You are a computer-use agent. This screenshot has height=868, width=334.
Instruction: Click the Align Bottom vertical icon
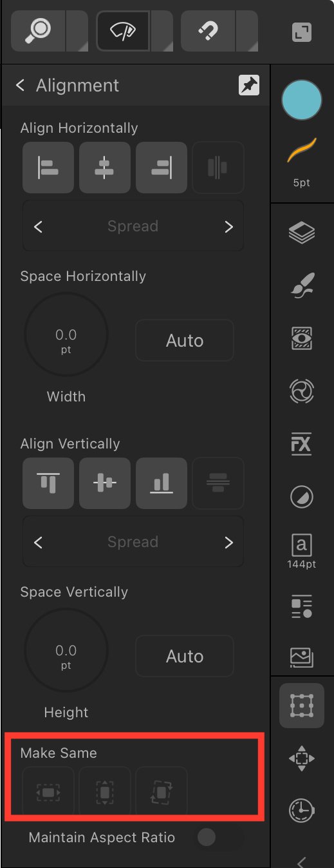162,483
